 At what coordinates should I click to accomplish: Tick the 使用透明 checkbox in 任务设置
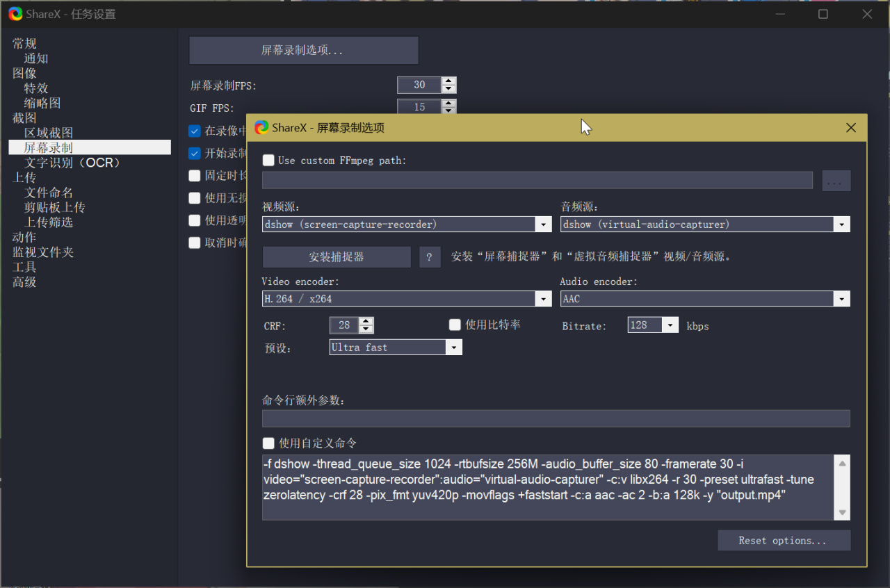point(195,220)
